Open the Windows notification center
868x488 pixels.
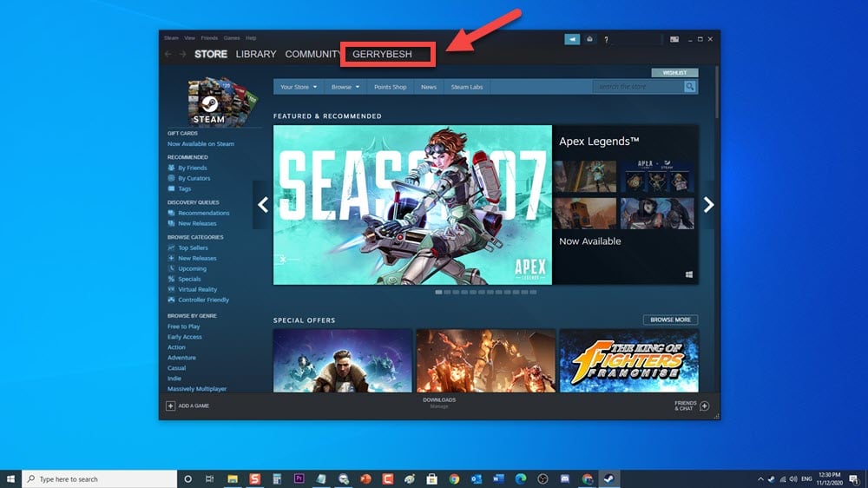point(854,479)
